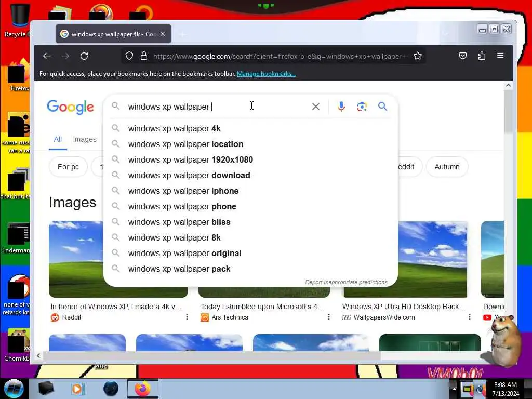
Task: Clear search text with the X icon
Action: 315,107
